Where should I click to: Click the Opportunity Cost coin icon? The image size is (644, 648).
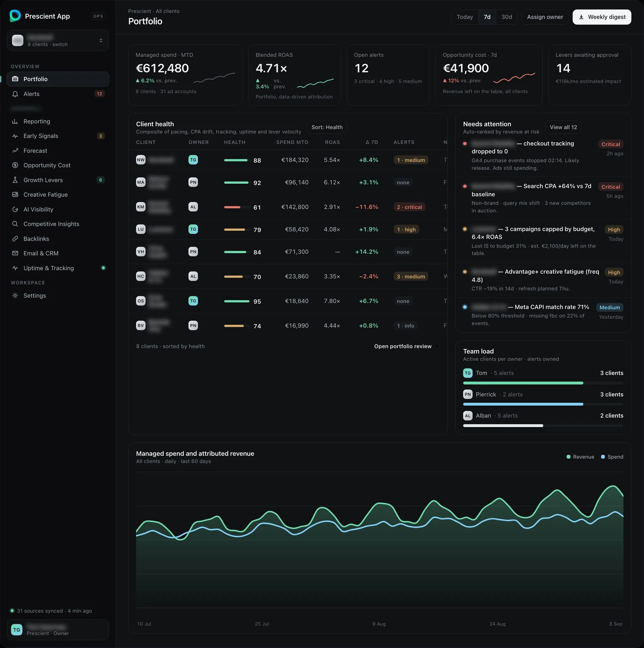coord(15,165)
